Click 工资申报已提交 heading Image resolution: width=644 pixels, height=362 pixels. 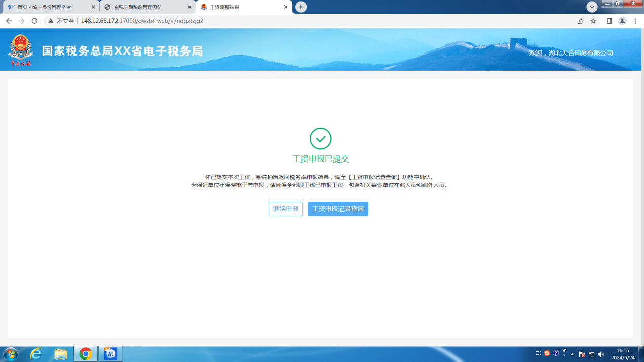[321, 159]
